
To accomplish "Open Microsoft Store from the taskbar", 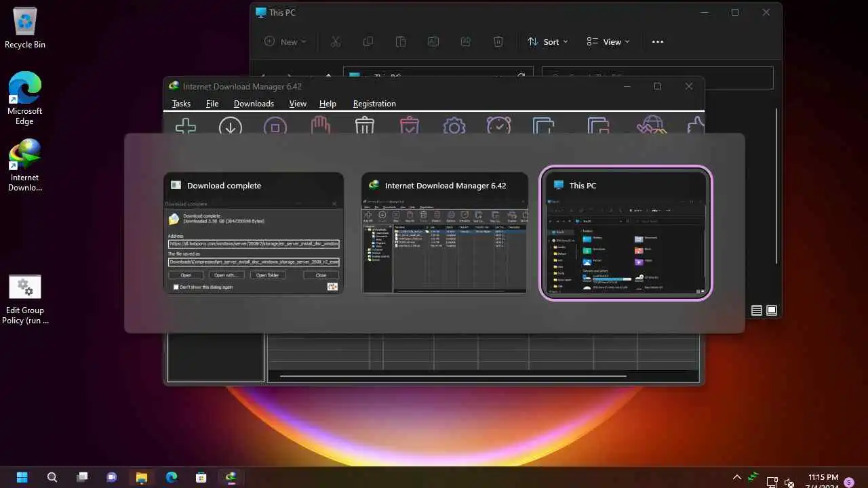I will (x=201, y=477).
